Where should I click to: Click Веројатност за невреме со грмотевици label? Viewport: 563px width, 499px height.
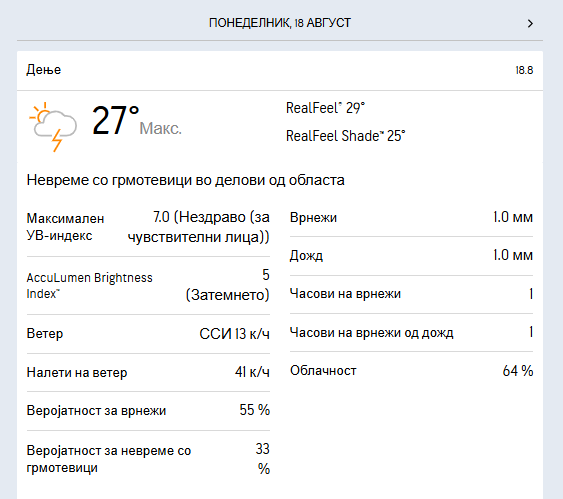tap(108, 459)
